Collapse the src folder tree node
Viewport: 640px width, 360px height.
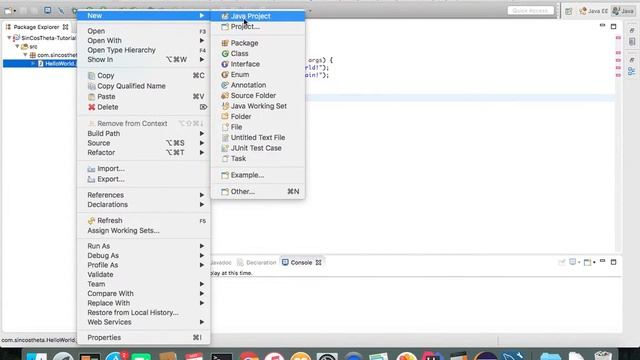pyautogui.click(x=17, y=47)
